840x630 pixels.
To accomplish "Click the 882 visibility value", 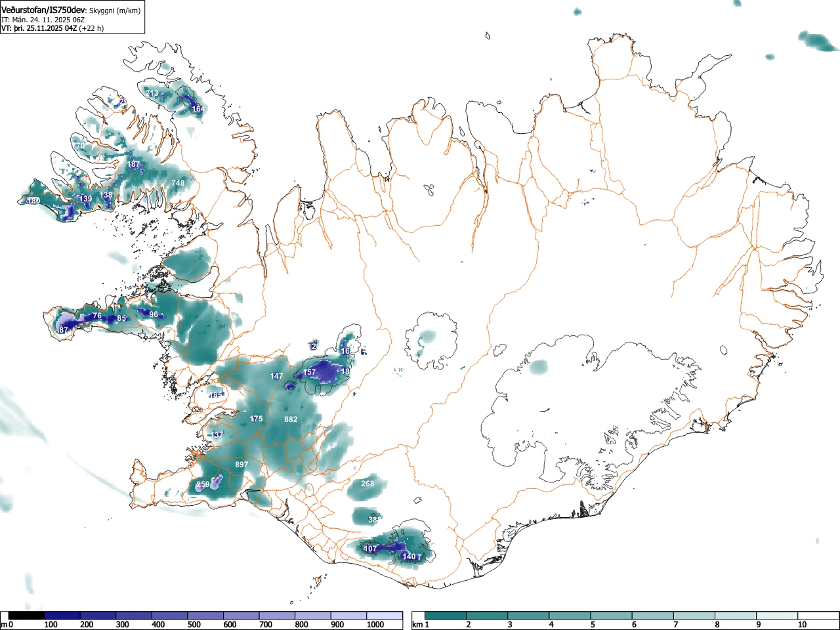I will [291, 419].
